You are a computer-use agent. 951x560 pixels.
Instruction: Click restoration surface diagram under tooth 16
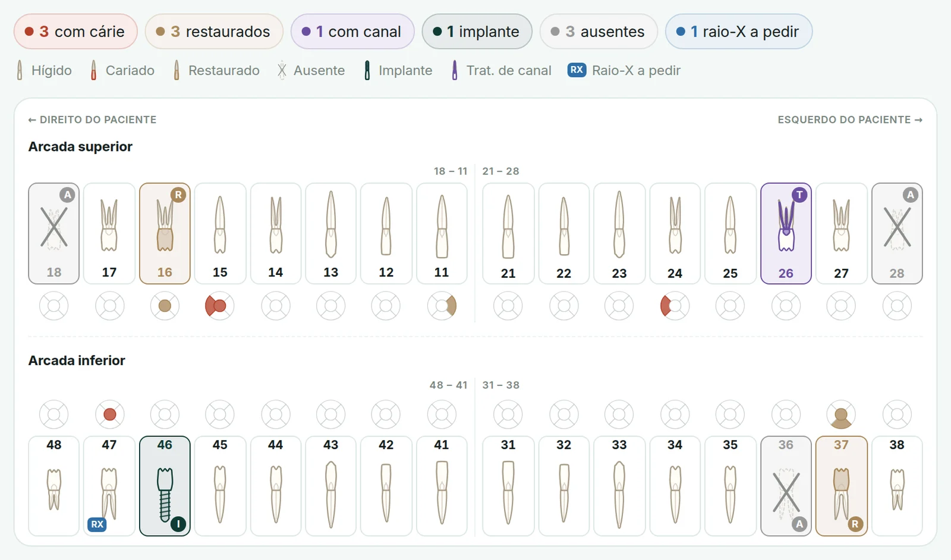point(165,306)
